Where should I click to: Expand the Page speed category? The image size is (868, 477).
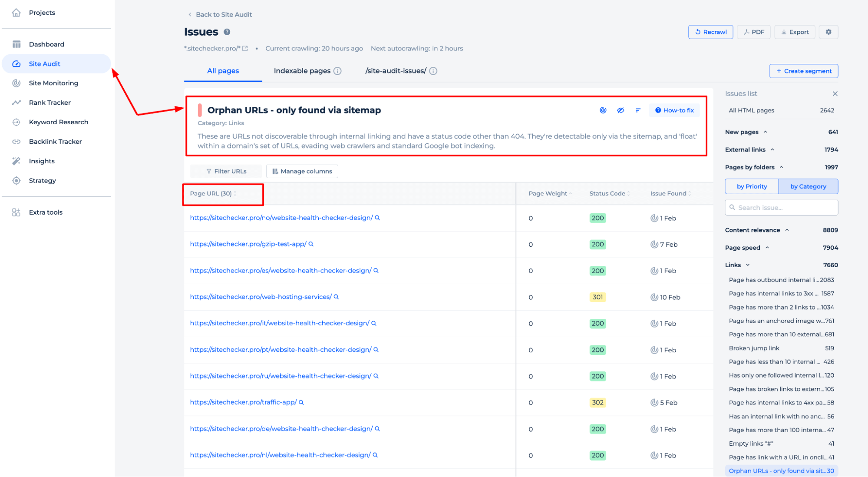tap(767, 248)
